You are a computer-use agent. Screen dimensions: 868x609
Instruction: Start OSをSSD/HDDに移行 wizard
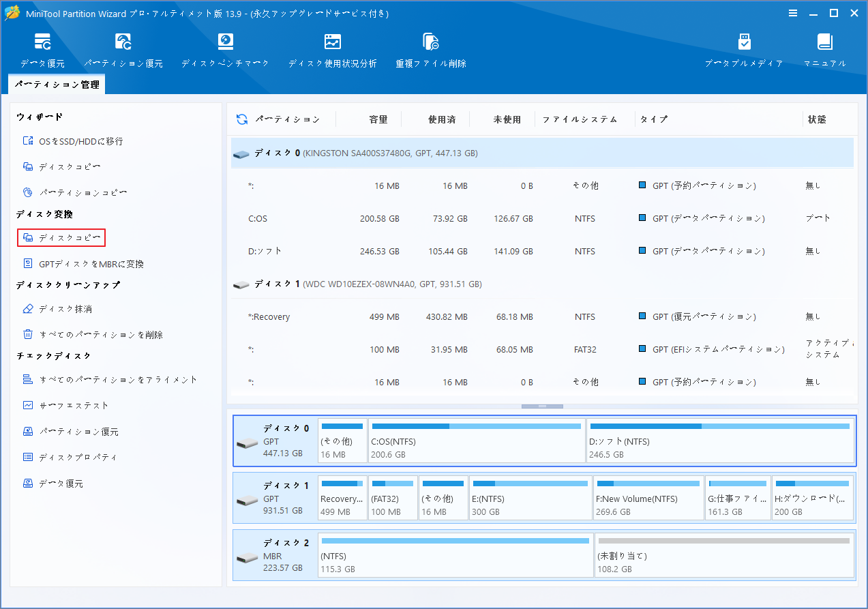click(73, 141)
